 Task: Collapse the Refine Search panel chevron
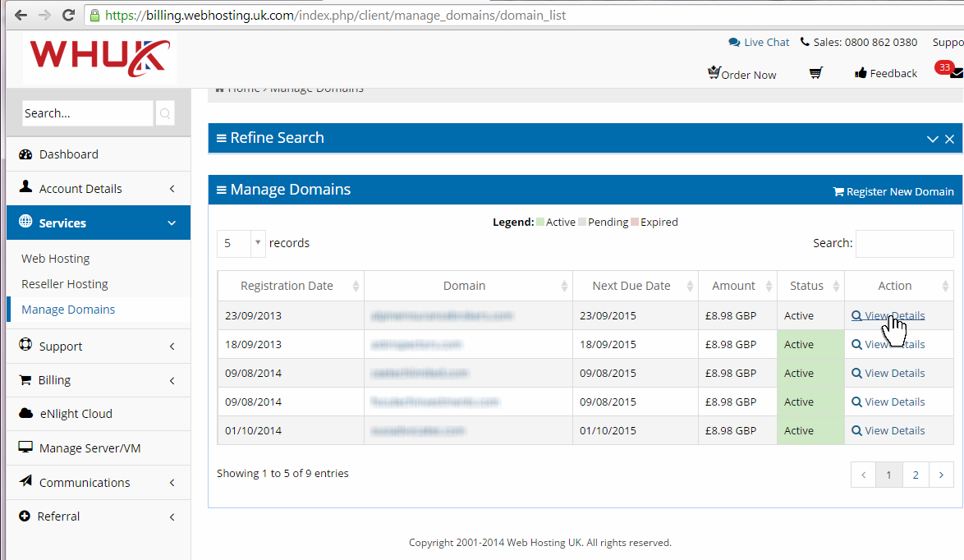point(932,139)
